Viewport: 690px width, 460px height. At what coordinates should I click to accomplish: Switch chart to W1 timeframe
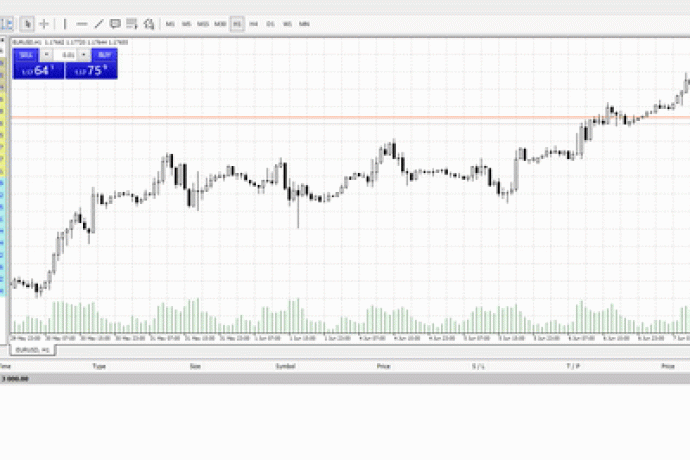pyautogui.click(x=287, y=24)
